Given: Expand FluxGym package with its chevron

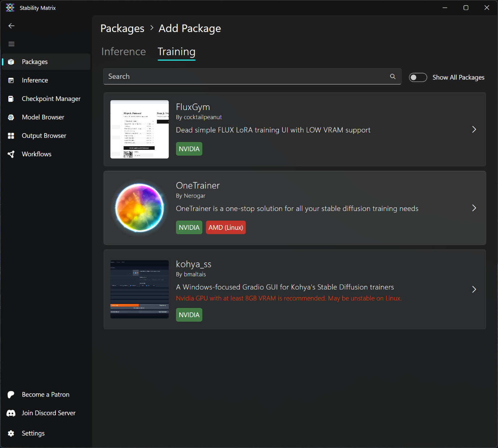Looking at the screenshot, I should (x=474, y=130).
